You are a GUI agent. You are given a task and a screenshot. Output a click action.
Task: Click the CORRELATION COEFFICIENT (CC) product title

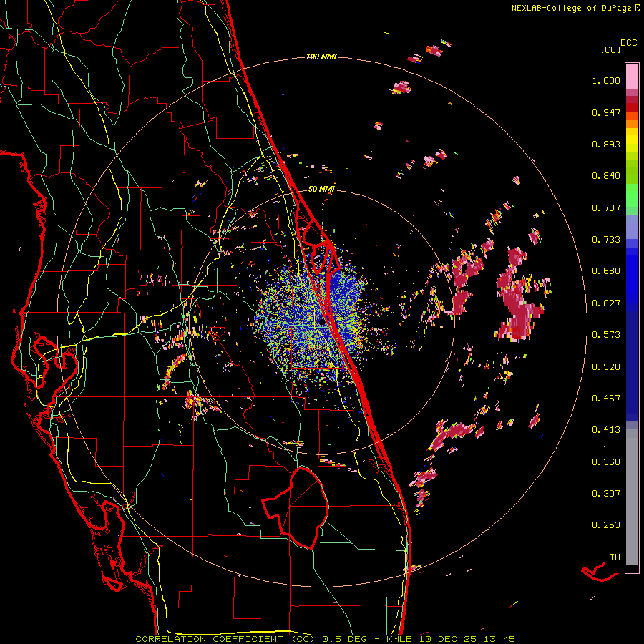[225, 639]
